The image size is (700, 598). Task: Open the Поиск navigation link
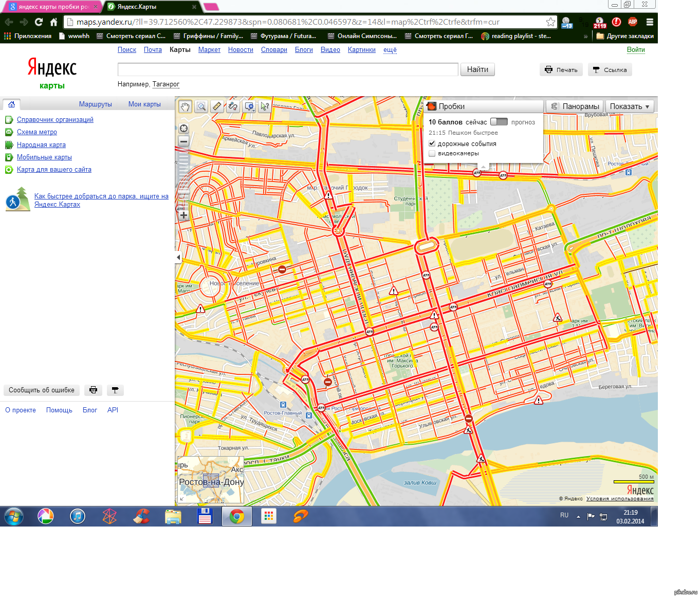click(127, 50)
